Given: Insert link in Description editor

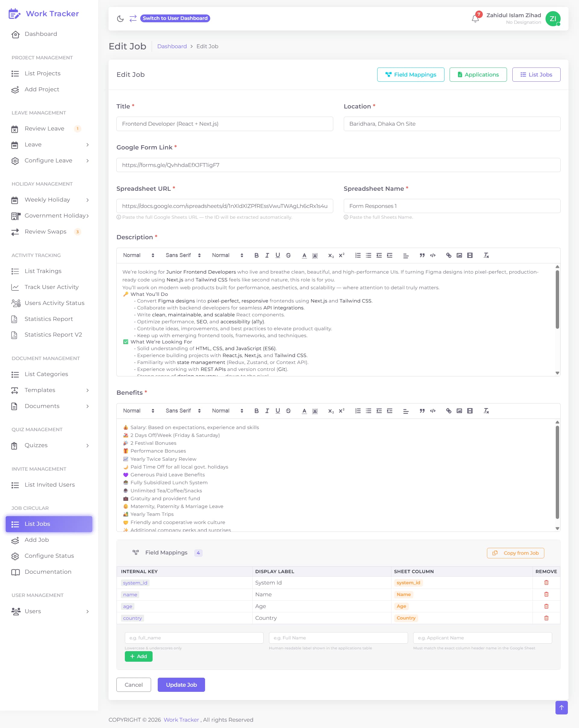Looking at the screenshot, I should [448, 255].
